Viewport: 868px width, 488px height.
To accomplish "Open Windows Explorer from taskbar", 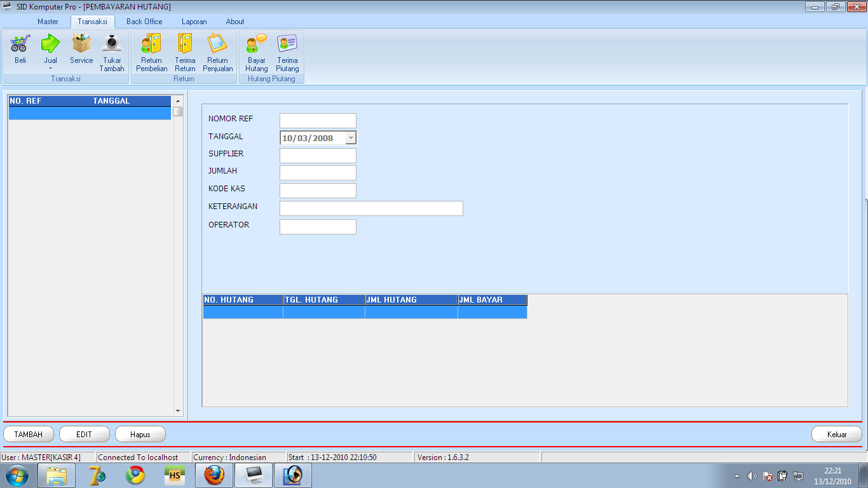I will [x=57, y=475].
